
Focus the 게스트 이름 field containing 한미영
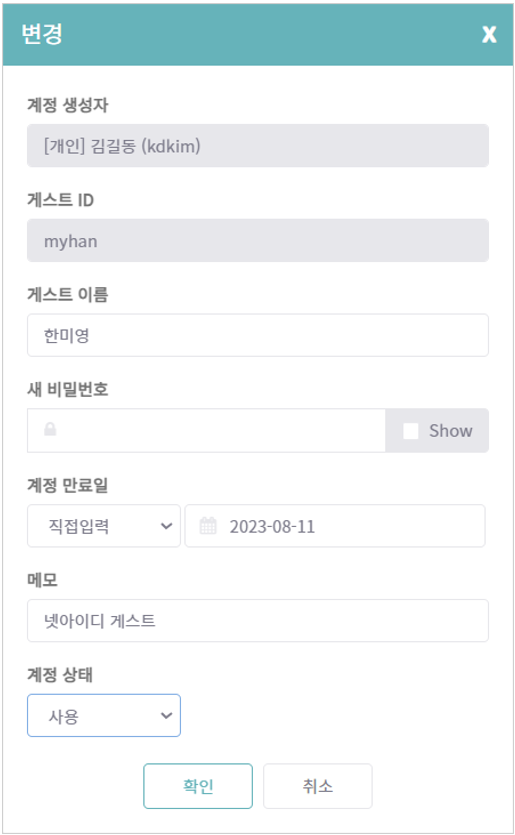[258, 335]
